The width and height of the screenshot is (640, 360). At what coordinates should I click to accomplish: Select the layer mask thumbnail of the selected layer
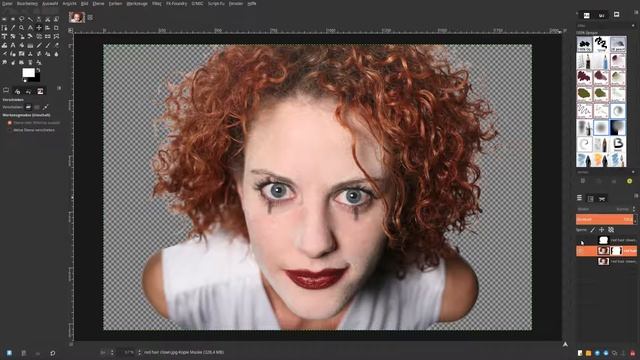pyautogui.click(x=616, y=251)
